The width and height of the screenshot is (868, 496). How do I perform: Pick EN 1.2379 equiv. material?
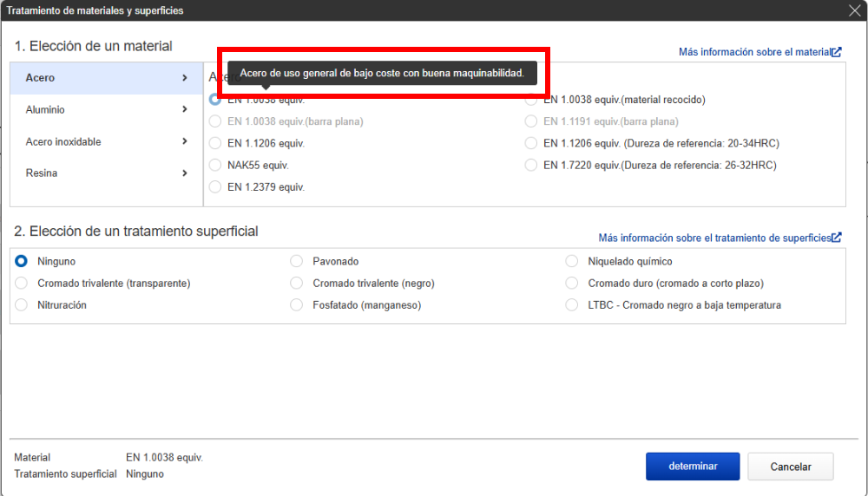(x=215, y=186)
